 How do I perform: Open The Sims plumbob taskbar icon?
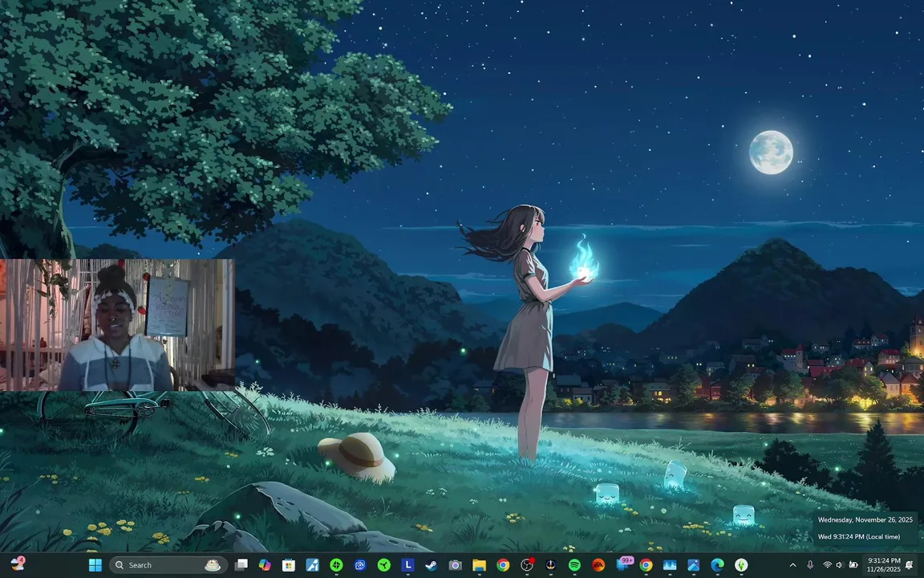coord(741,565)
